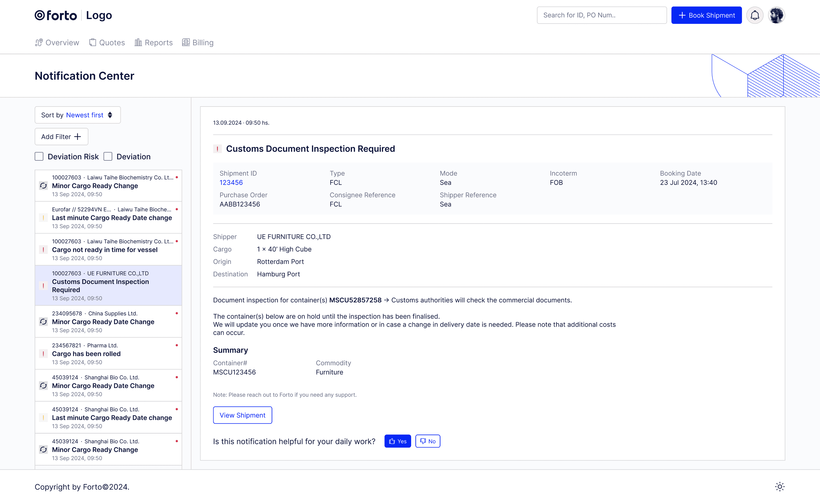Open the Reports tab
This screenshot has height=504, width=820.
click(x=154, y=43)
